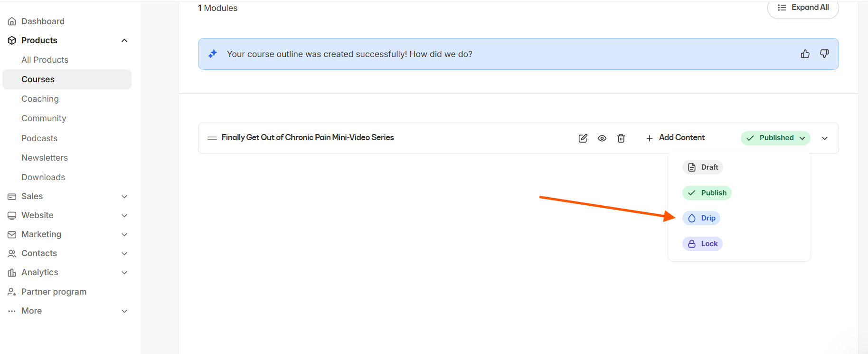Select Drip from the status menu
The width and height of the screenshot is (868, 354).
tap(701, 218)
